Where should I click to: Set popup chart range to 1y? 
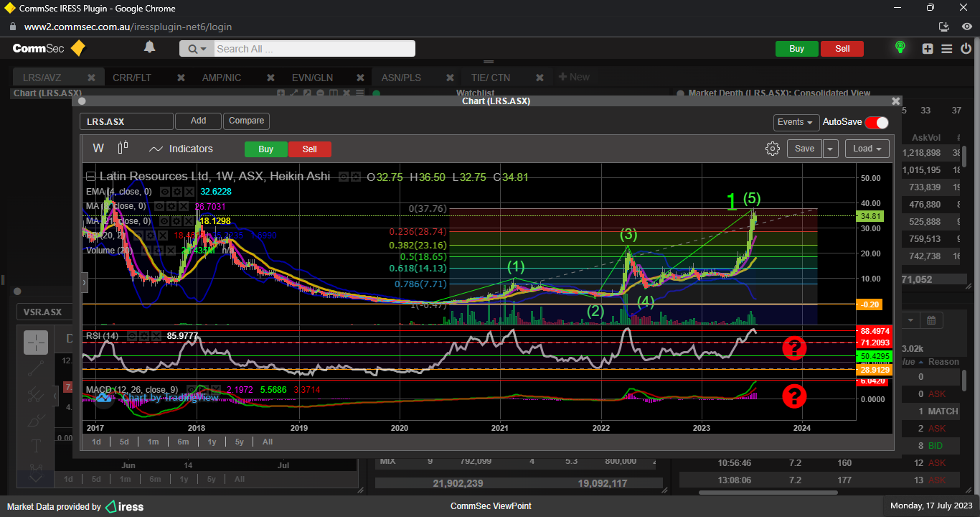(x=212, y=442)
